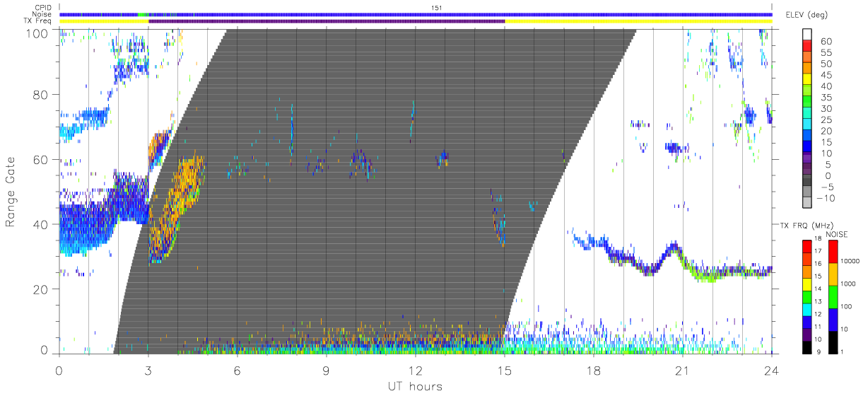Viewport: 868px width, 401px height.
Task: Click elevation legend value 30
Action: [x=826, y=109]
